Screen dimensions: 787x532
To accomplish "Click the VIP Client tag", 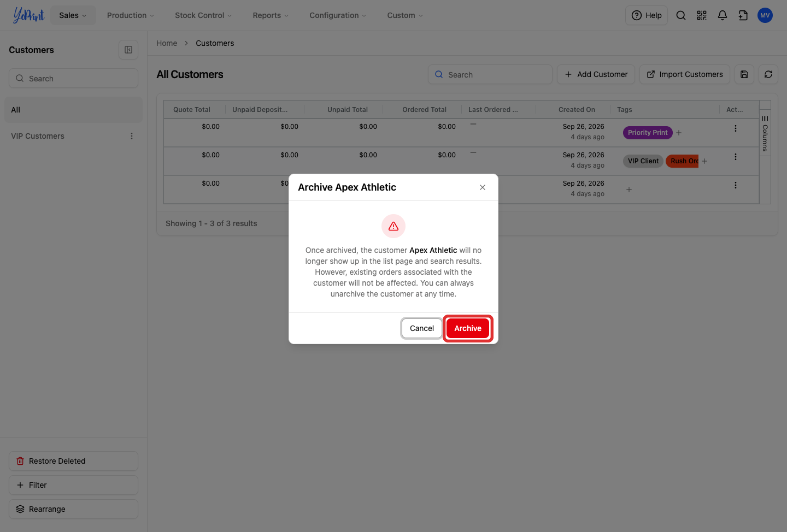I will click(643, 161).
